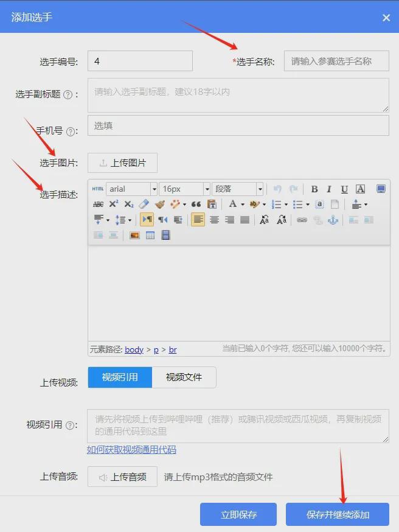
Task: Apply superscript formatting
Action: (114, 205)
